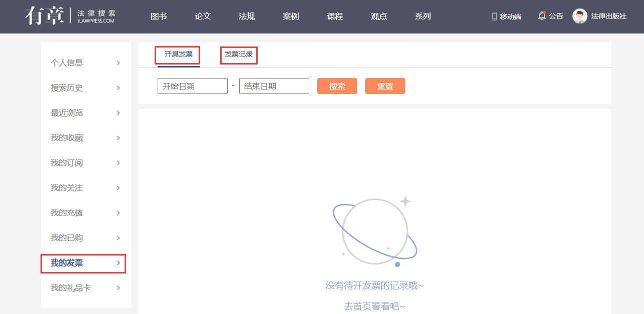The image size is (644, 314).
Task: Click the 公告 notification bell icon
Action: click(541, 16)
